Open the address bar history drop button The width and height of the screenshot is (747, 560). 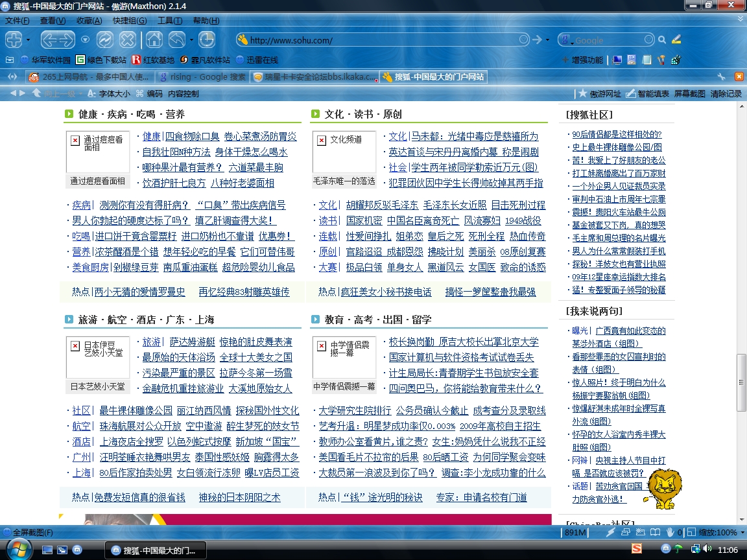tap(523, 40)
